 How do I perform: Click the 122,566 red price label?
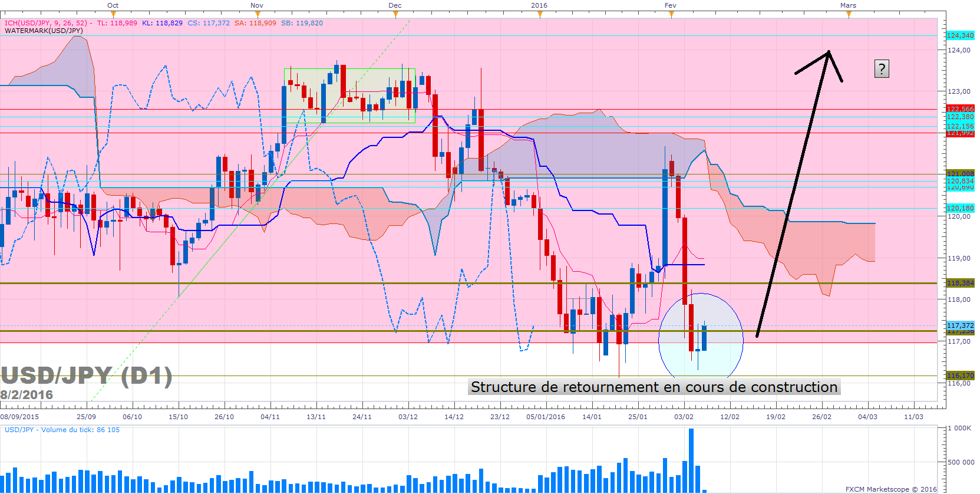[960, 109]
